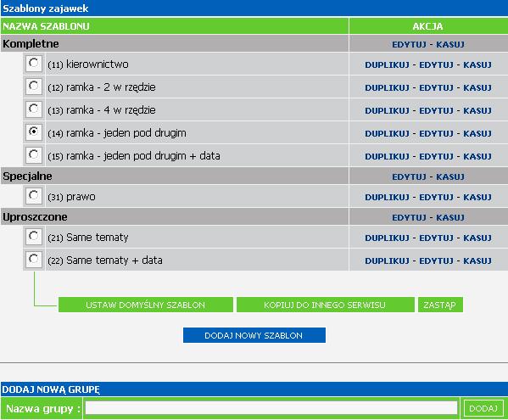Click EDYTUJ in row (14) jeden pod drugim

(436, 133)
